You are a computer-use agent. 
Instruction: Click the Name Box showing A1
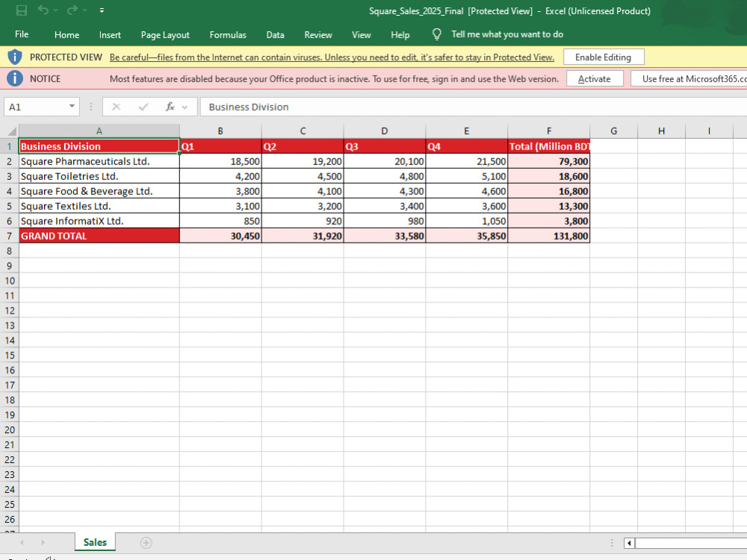click(36, 107)
